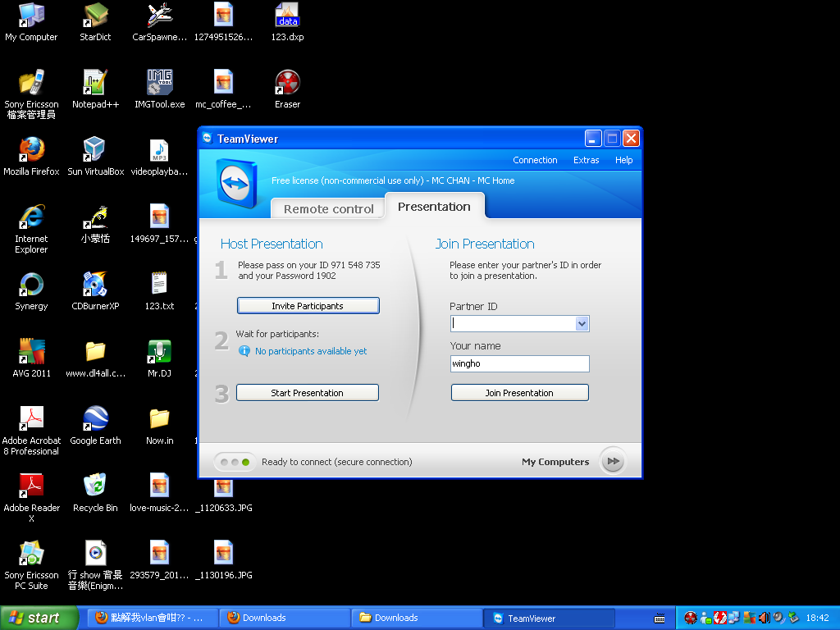The image size is (840, 630).
Task: Select the Eraser desktop icon
Action: pyautogui.click(x=287, y=83)
